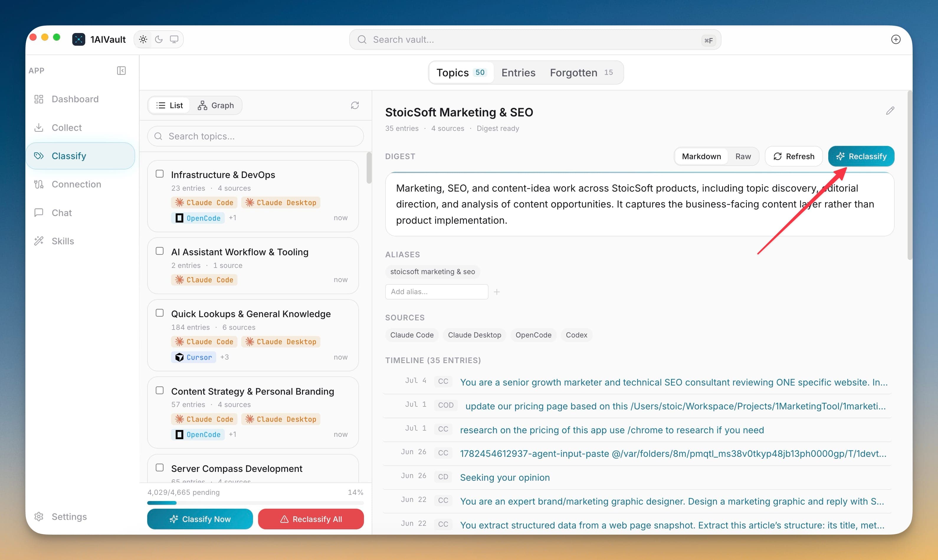Click OpenCode tag in Infrastructure & DevOps card
938x560 pixels.
click(198, 218)
